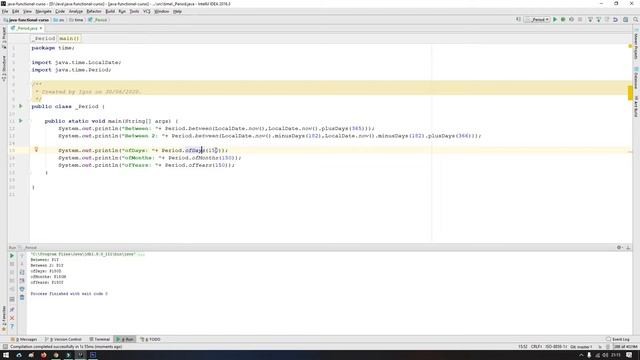Close the _Period.java editor tab

pyautogui.click(x=41, y=28)
